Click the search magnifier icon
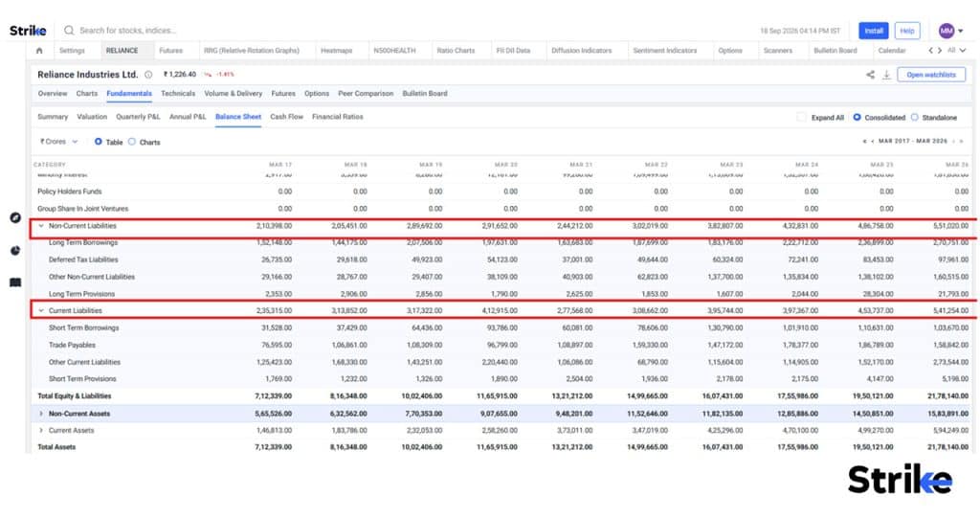This screenshot has height=519, width=980. 69,30
